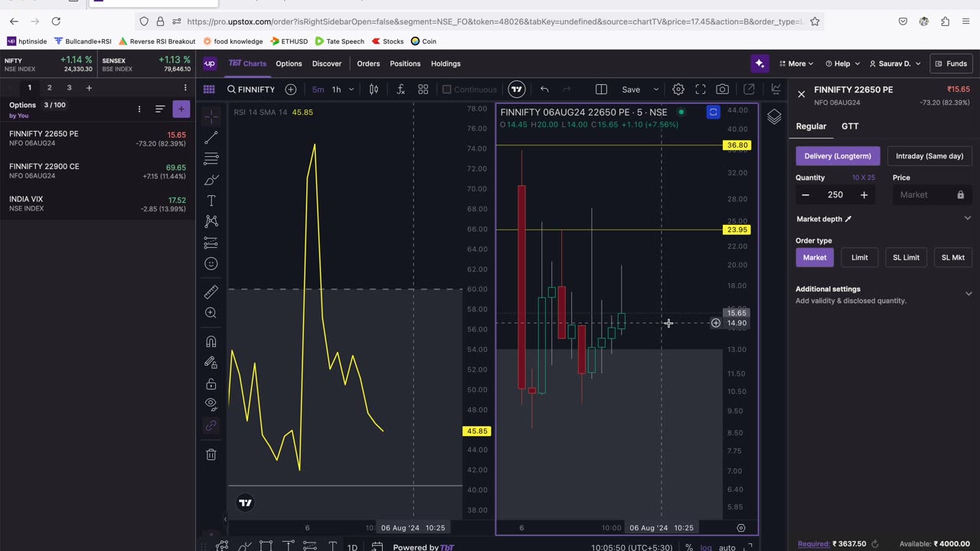Save the chart layout
The width and height of the screenshot is (980, 551).
tap(631, 90)
